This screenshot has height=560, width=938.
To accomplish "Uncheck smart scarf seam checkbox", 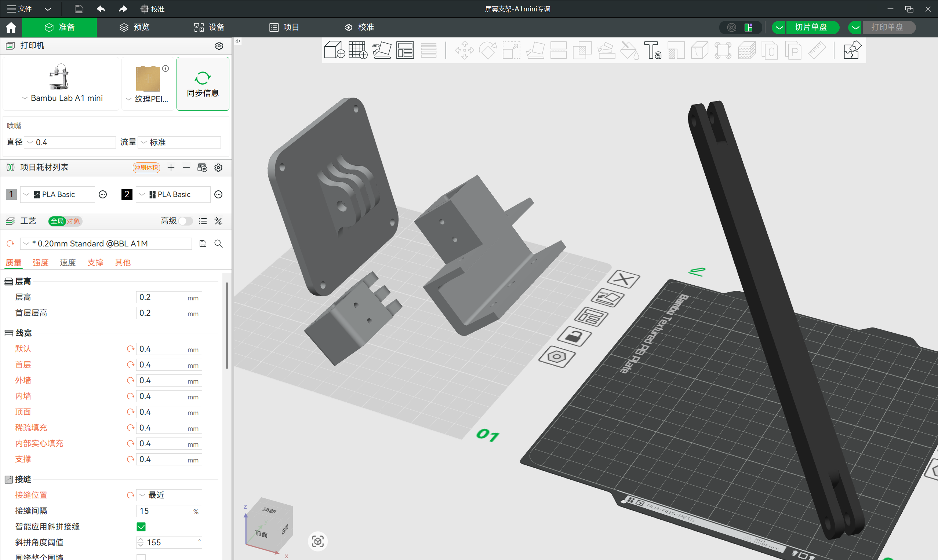I will [x=141, y=527].
